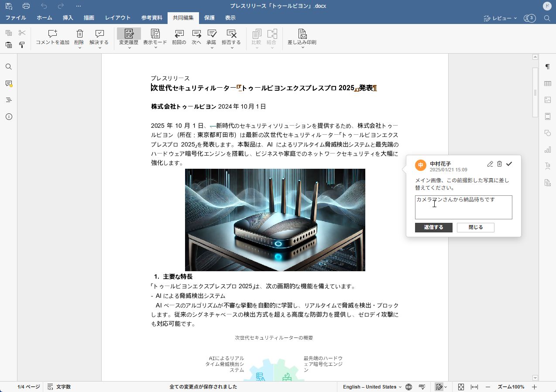Switch to the 表示 tab
Screen dimensions: 556x392
(x=230, y=18)
